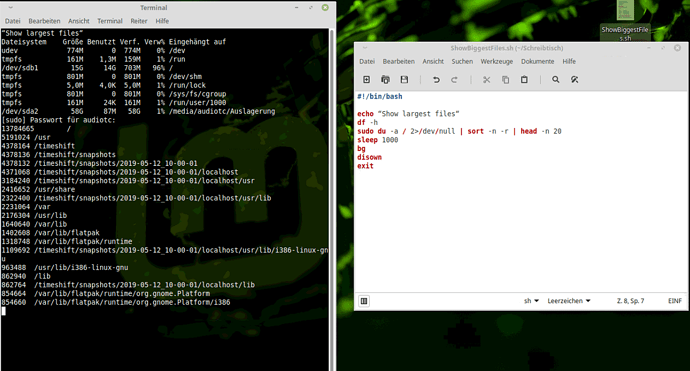Redo the last undone edit
690x371 pixels.
pyautogui.click(x=455, y=80)
